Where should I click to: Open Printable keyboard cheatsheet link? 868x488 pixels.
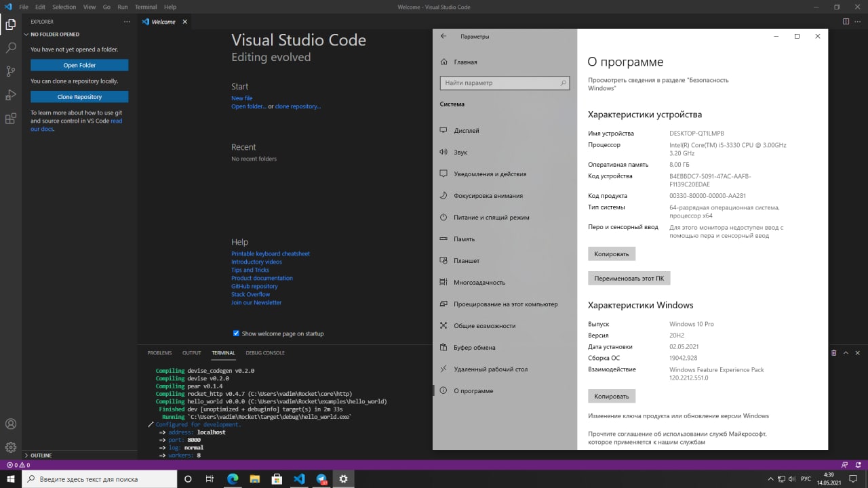pyautogui.click(x=271, y=253)
